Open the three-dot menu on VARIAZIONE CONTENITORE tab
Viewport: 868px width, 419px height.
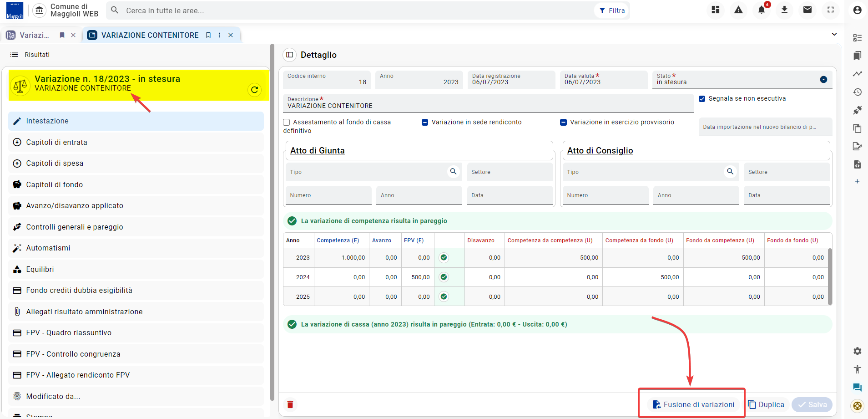(x=220, y=35)
